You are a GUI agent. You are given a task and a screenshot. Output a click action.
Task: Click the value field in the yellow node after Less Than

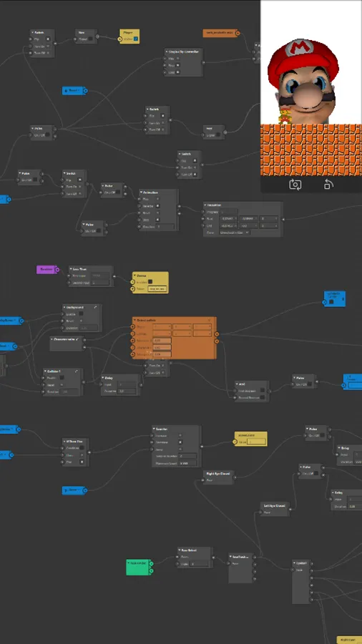pyautogui.click(x=157, y=289)
